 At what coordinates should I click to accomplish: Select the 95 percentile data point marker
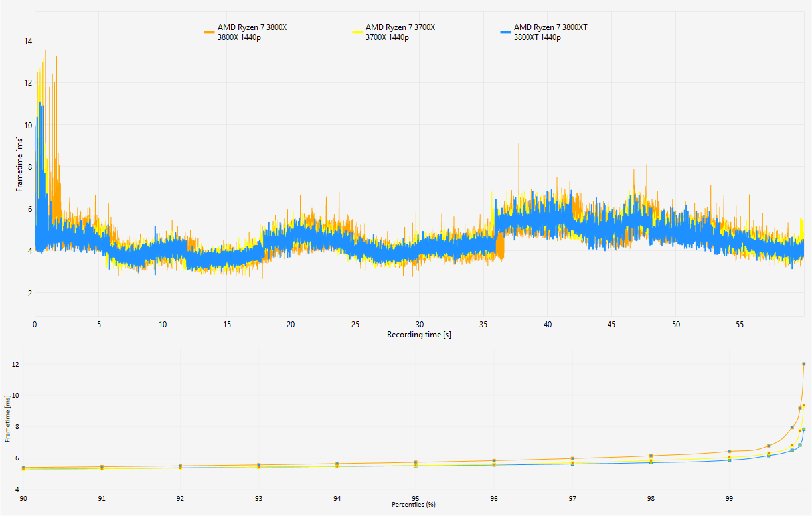coord(416,462)
